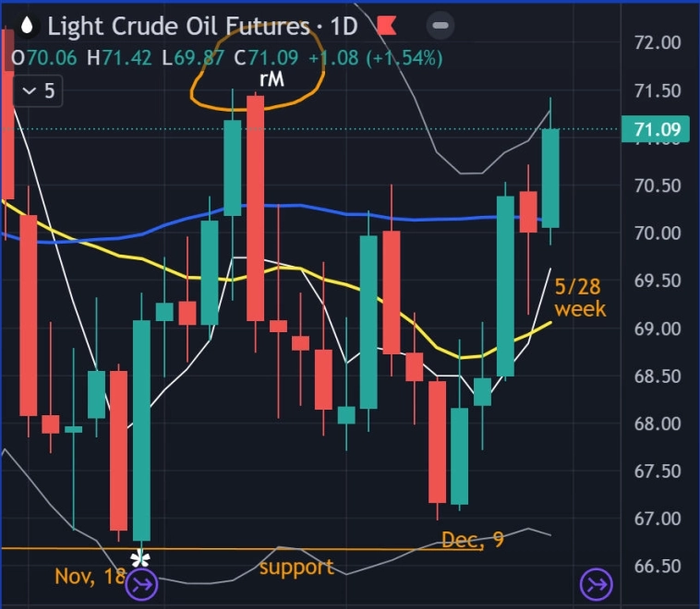Click the oil drop symbol logo
This screenshot has height=609, width=700.
pyautogui.click(x=27, y=26)
